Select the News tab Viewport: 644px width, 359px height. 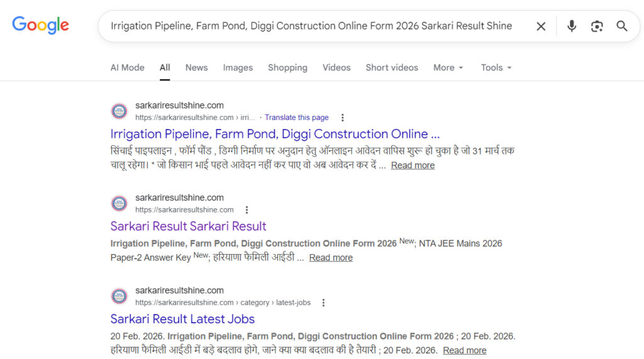pos(196,68)
